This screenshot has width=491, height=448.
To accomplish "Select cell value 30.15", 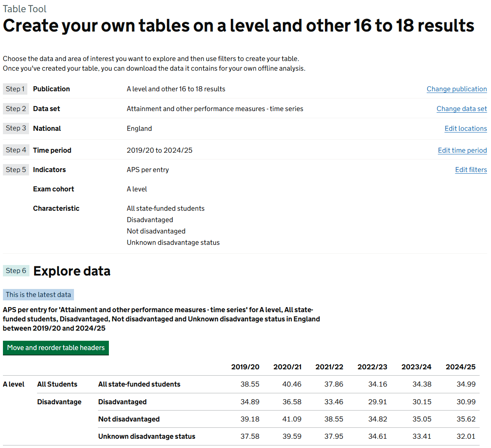I will pyautogui.click(x=422, y=402).
